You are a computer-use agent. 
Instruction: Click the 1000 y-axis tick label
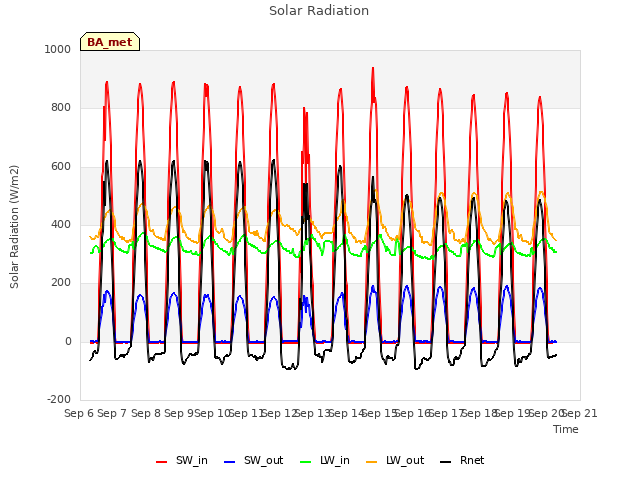58,49
